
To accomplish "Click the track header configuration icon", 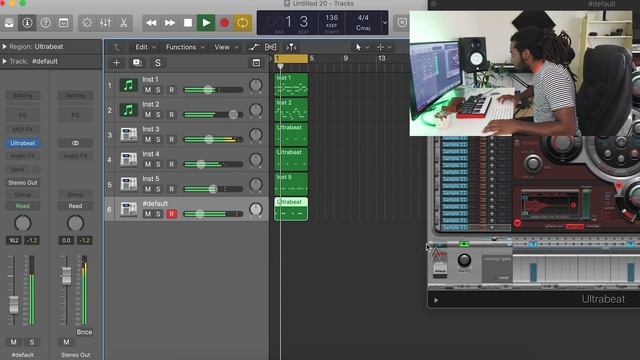I will (256, 63).
